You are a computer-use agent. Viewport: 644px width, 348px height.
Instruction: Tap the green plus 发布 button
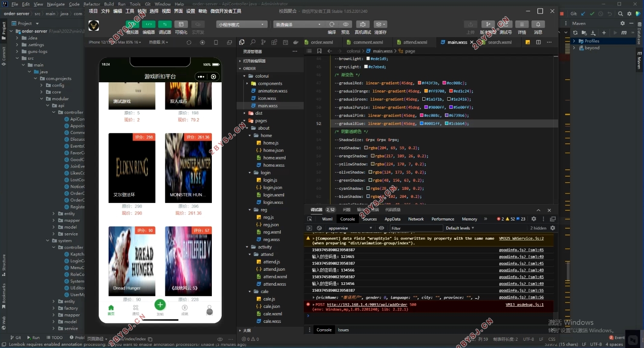[160, 305]
